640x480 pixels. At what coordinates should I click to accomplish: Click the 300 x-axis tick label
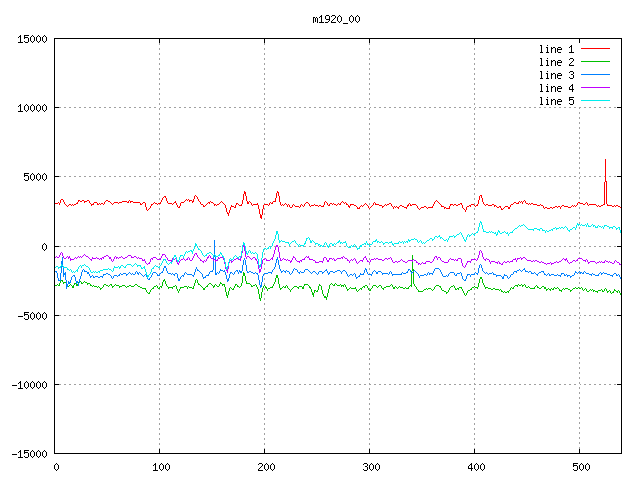tap(370, 467)
